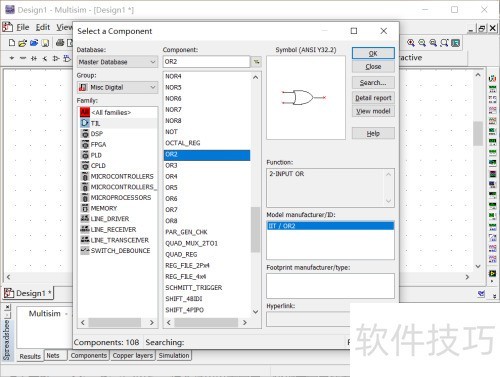Open the Edit menu
Viewport: 500px width, 377px height.
tap(43, 27)
